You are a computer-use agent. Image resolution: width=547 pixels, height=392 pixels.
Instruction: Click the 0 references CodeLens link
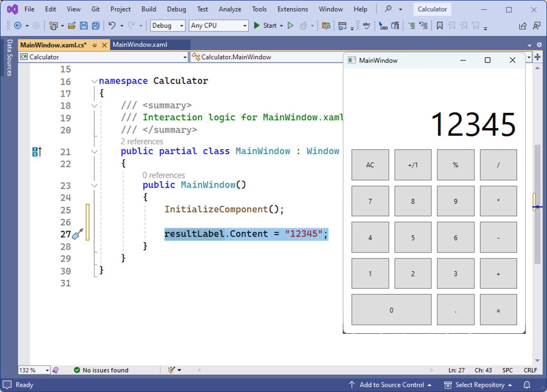164,175
